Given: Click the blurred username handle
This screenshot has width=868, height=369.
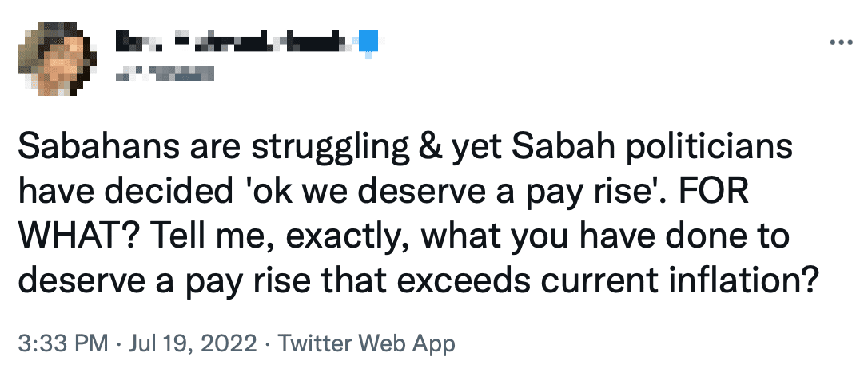Looking at the screenshot, I should [166, 74].
